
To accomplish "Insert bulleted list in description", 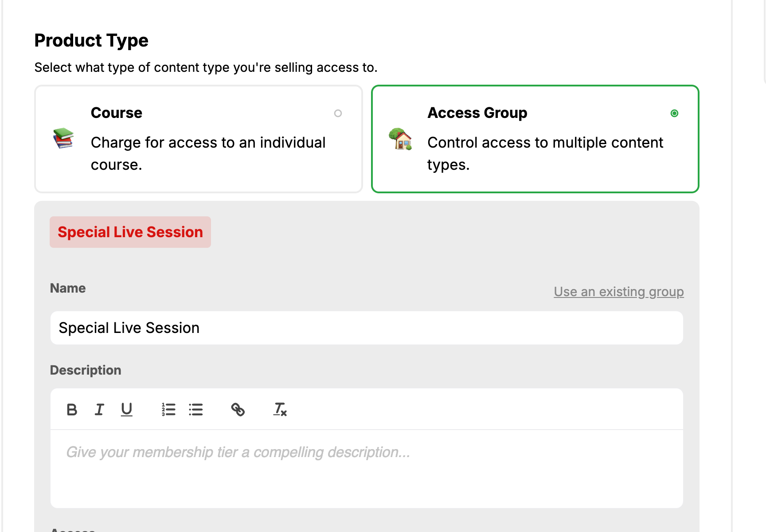I will click(x=195, y=410).
